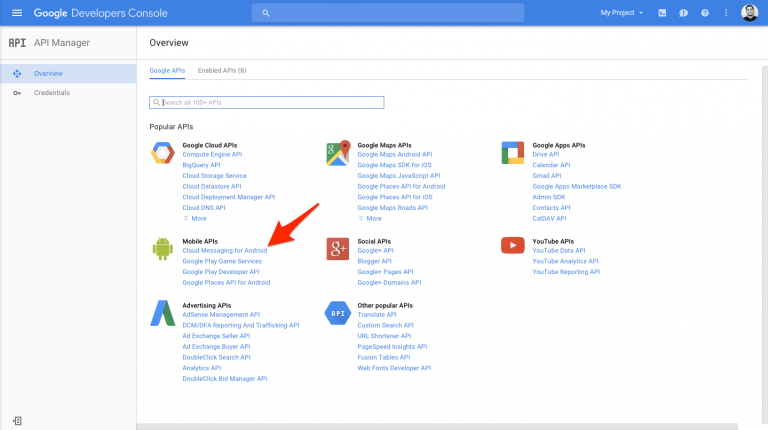
Task: Open Web Fonts Developer API link
Action: [394, 368]
